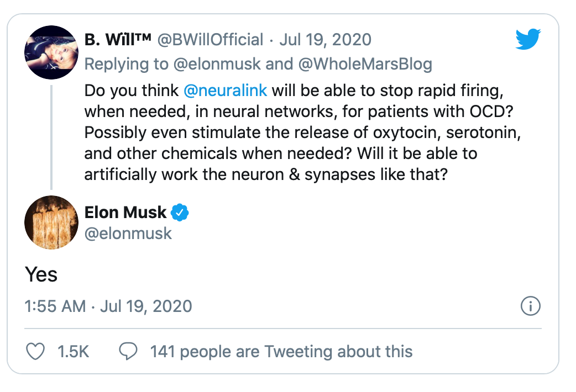Open the @BWillOfficial handle
The width and height of the screenshot is (576, 392).
[x=210, y=40]
